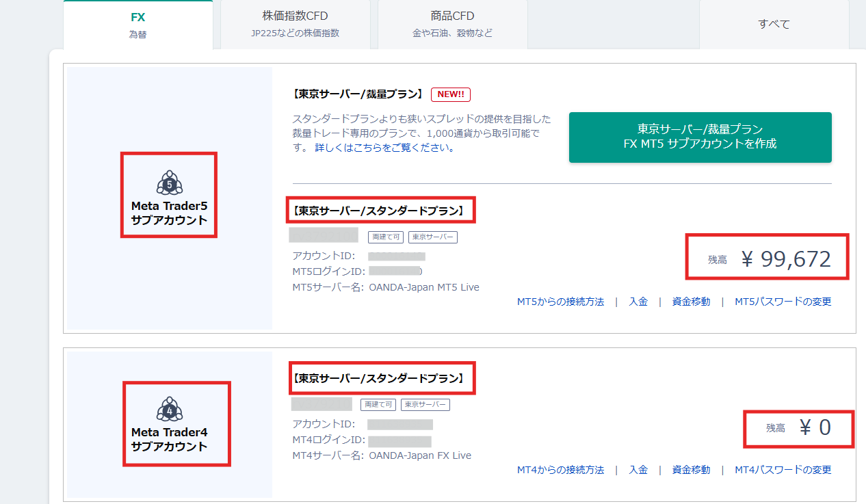Viewport: 866px width, 504px height.
Task: Click 入金 for the MT4 account
Action: (638, 470)
